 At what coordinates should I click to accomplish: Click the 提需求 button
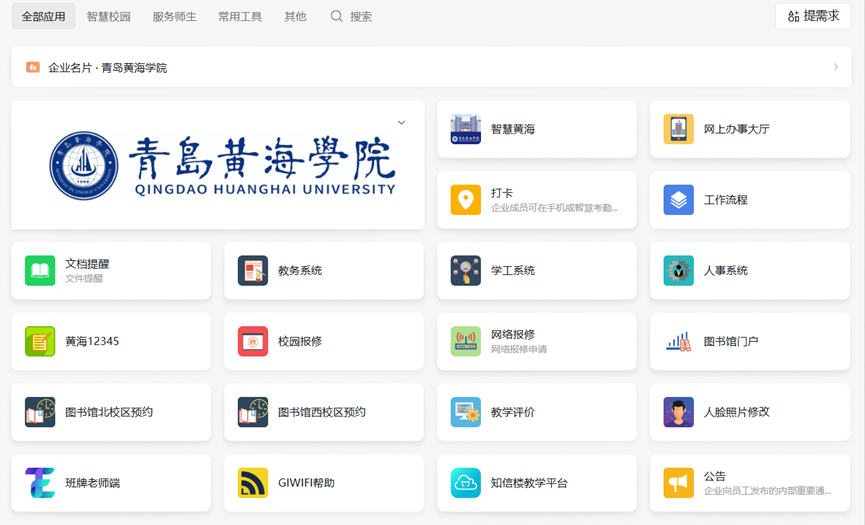(813, 16)
